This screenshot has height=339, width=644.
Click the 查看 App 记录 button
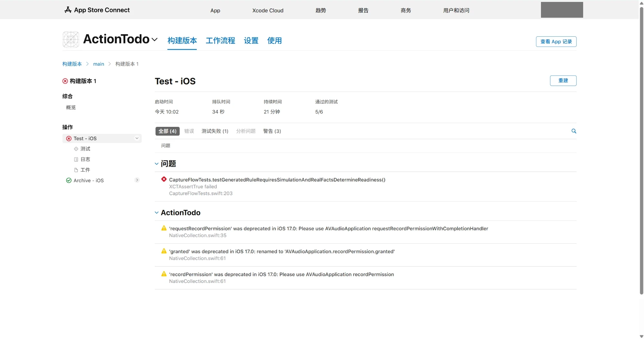pyautogui.click(x=556, y=42)
